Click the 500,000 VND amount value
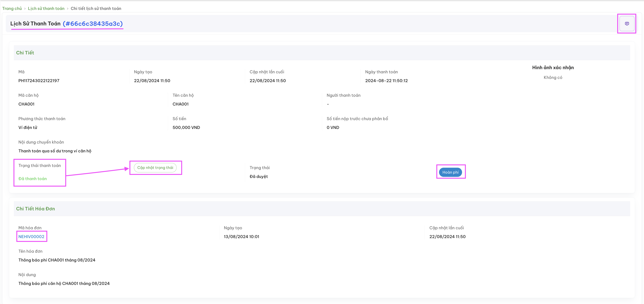This screenshot has height=304, width=644. [186, 128]
